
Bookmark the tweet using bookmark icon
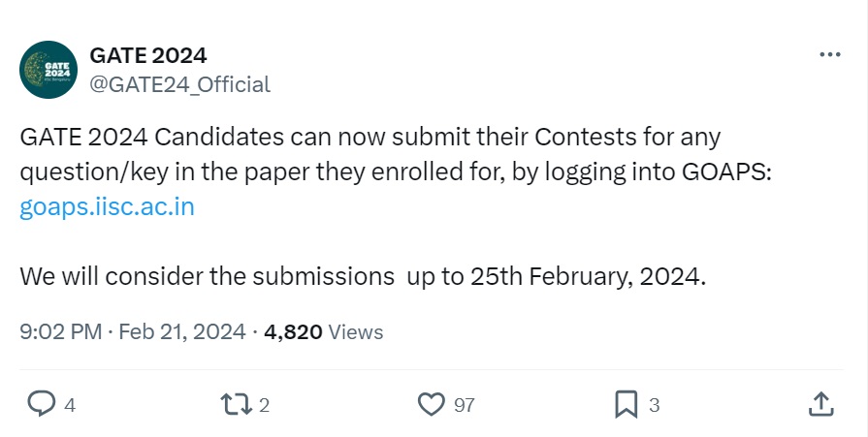(x=626, y=404)
